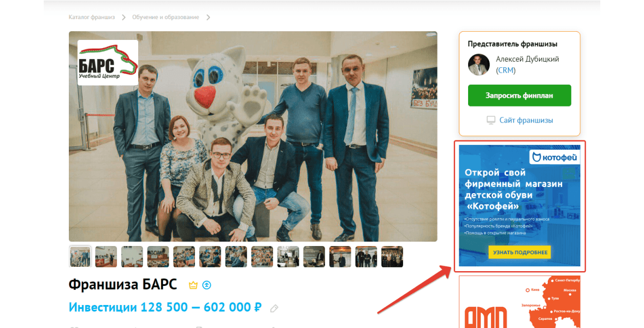644x328 pixels.
Task: Click the pencil edit icon next to Инвестиции
Action: click(x=274, y=308)
